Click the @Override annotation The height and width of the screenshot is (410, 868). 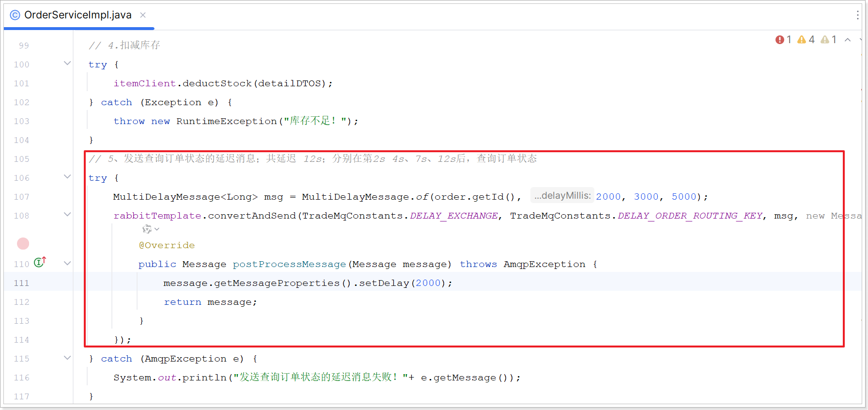tap(167, 245)
